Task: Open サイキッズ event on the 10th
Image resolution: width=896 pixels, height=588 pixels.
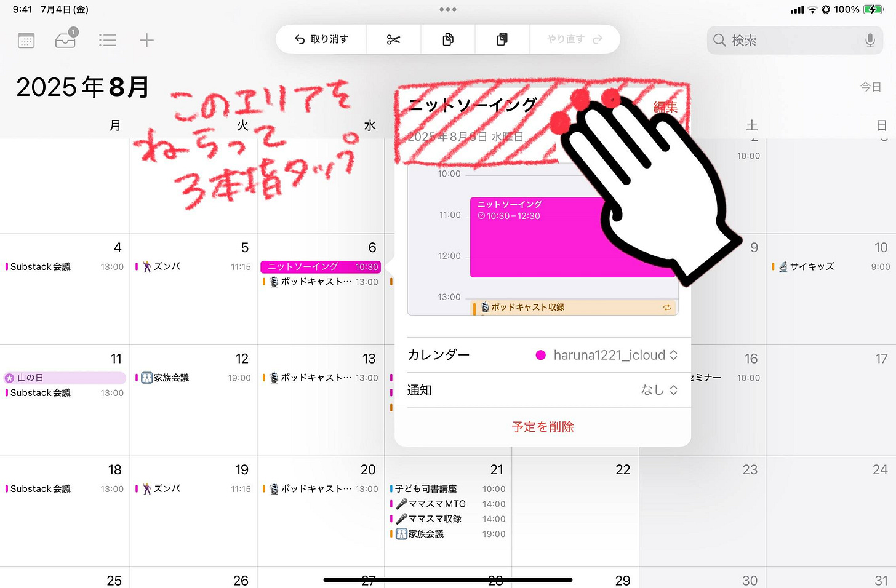Action: (831, 267)
